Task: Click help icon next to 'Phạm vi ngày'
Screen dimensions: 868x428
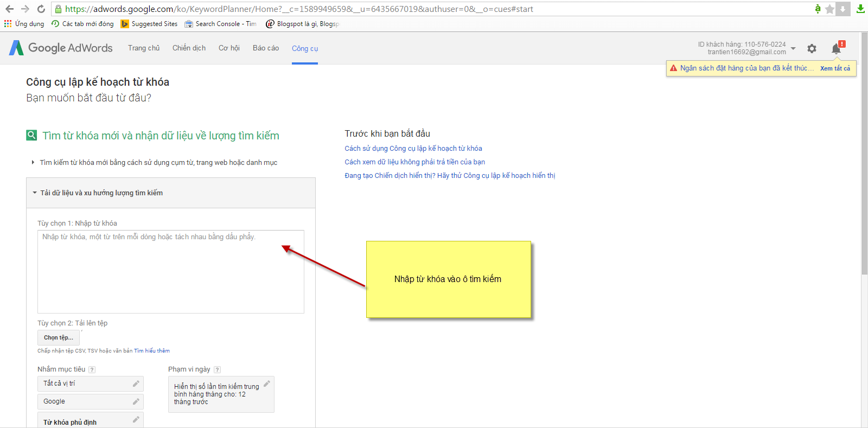Action: (217, 369)
